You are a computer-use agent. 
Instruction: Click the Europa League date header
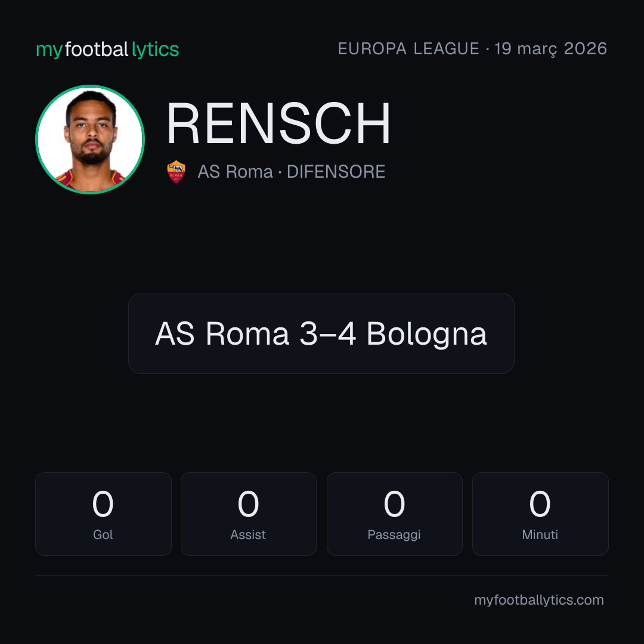tap(472, 49)
